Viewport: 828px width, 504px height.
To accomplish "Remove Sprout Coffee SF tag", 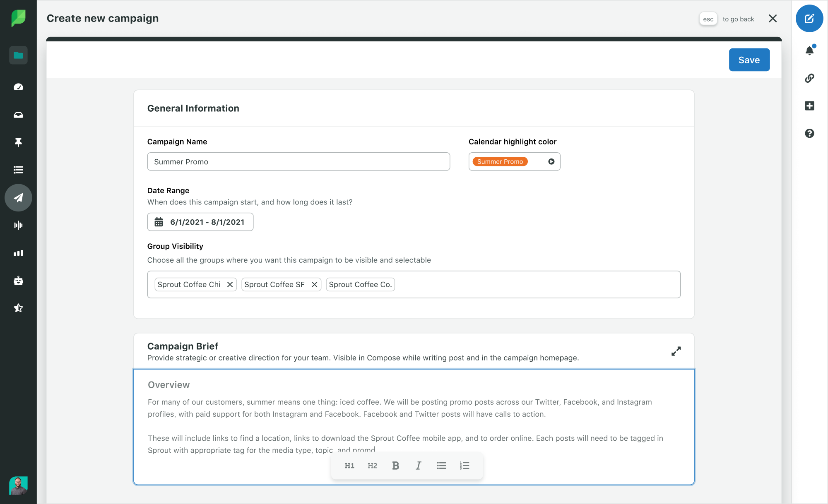I will 315,284.
